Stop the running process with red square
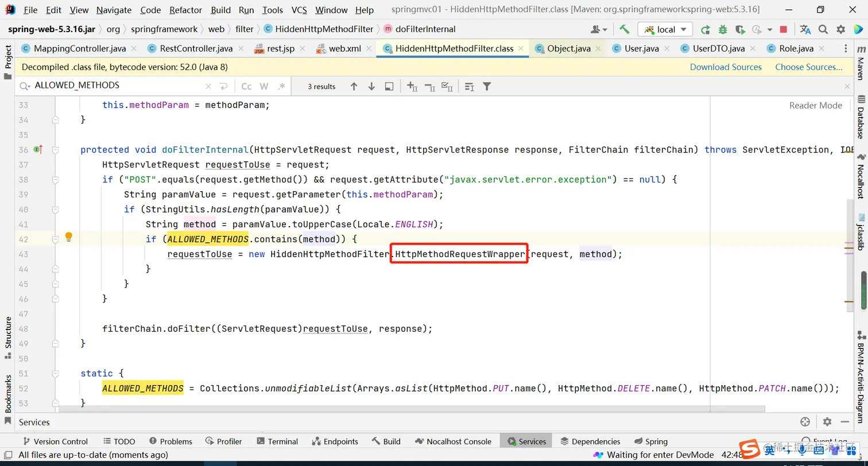 pos(784,29)
